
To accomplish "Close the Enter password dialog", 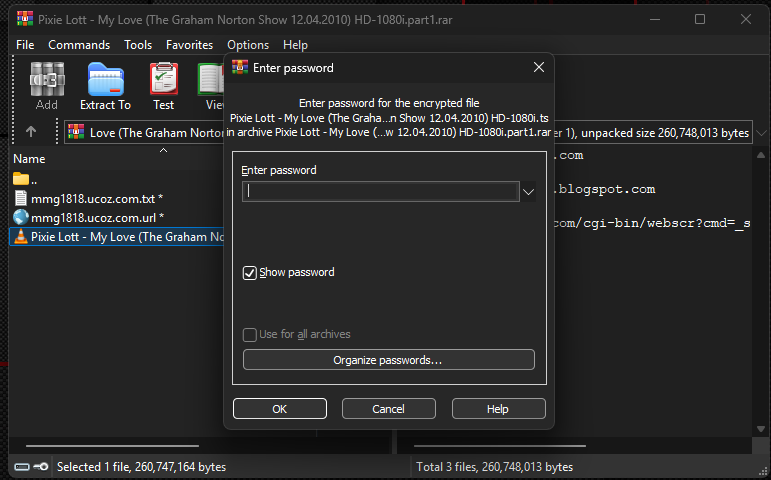I will pyautogui.click(x=539, y=67).
